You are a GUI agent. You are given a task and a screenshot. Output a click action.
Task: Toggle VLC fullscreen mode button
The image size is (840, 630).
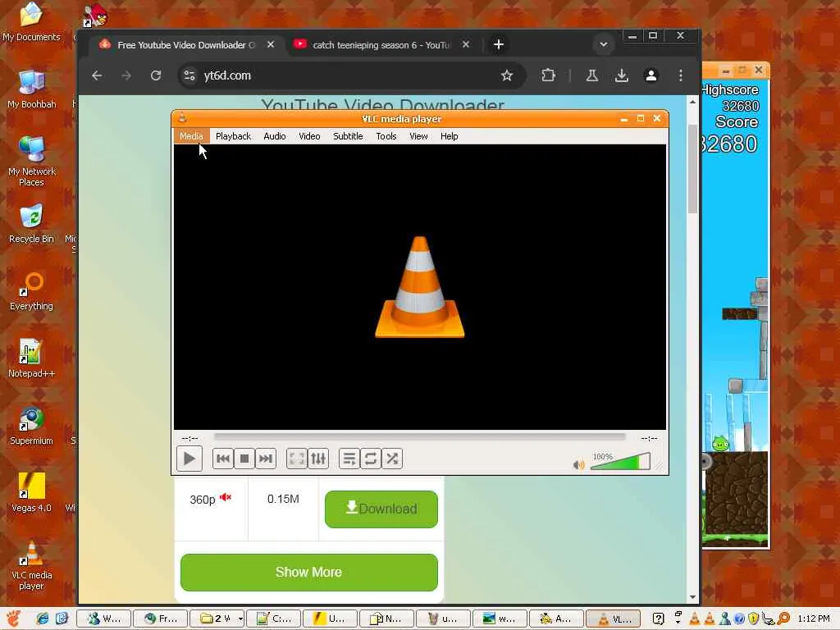pos(297,459)
